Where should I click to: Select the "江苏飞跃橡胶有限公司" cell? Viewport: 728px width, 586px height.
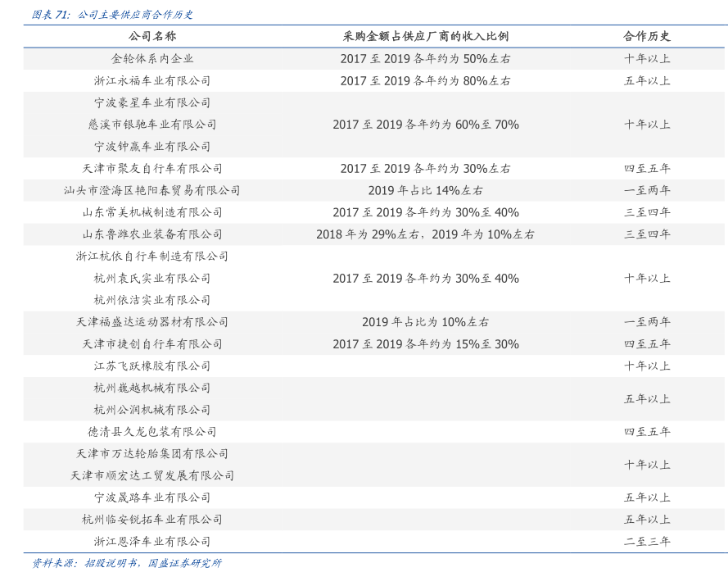[152, 366]
